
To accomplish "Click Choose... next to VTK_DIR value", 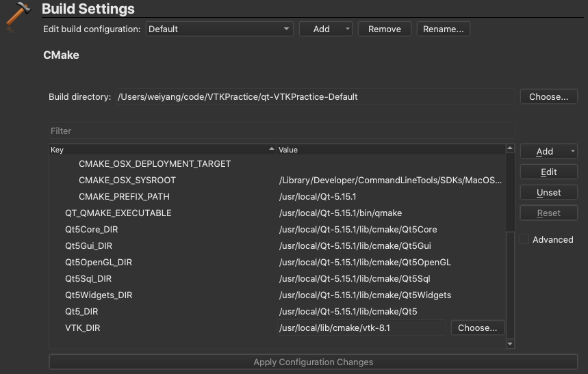I will [x=477, y=328].
